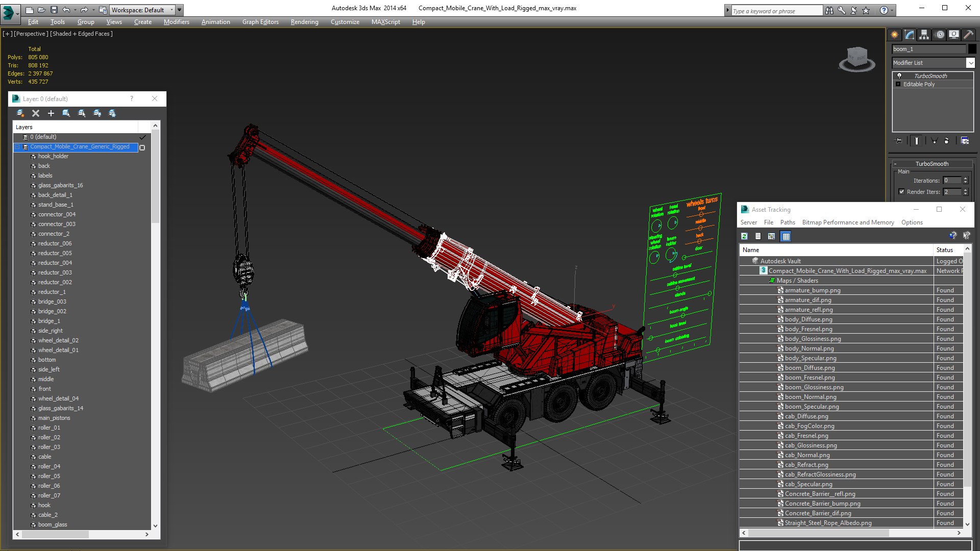This screenshot has height=551, width=980.
Task: Toggle Show End Result button in stack
Action: pyautogui.click(x=917, y=140)
